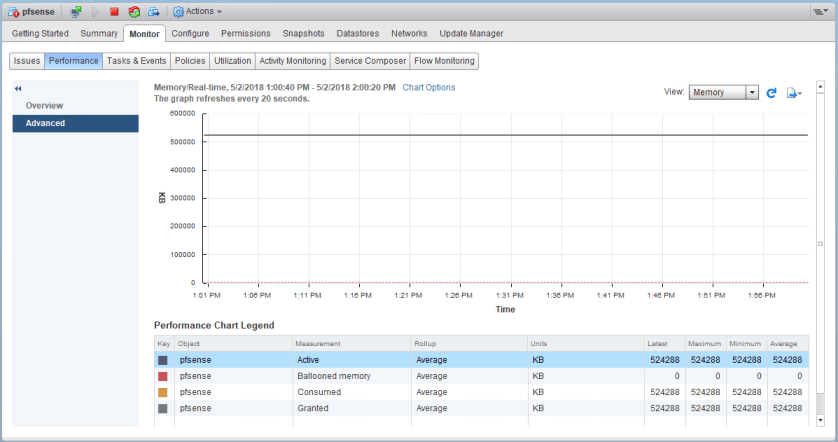Click the Chart Options link
Screen dimensions: 838x442
pyautogui.click(x=428, y=87)
